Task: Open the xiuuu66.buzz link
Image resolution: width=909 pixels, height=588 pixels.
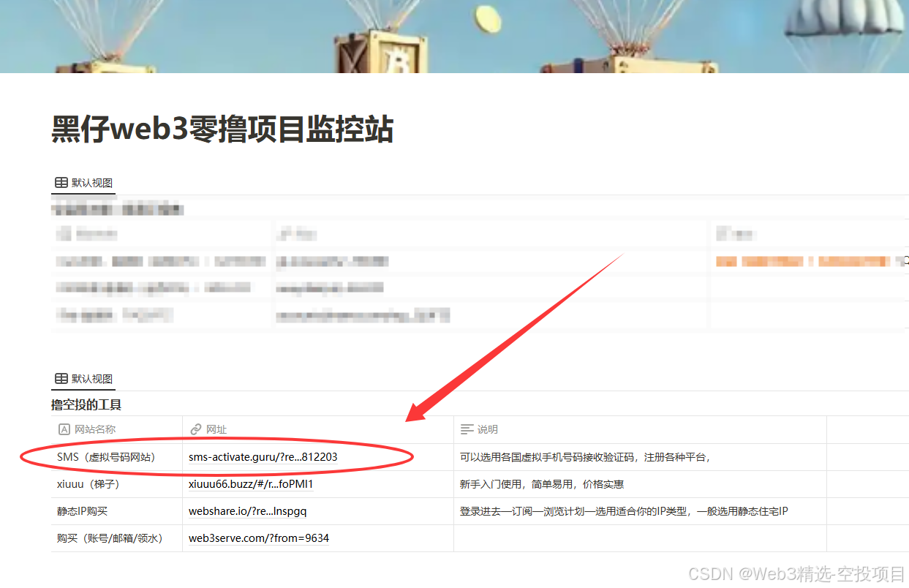Action: click(x=251, y=484)
